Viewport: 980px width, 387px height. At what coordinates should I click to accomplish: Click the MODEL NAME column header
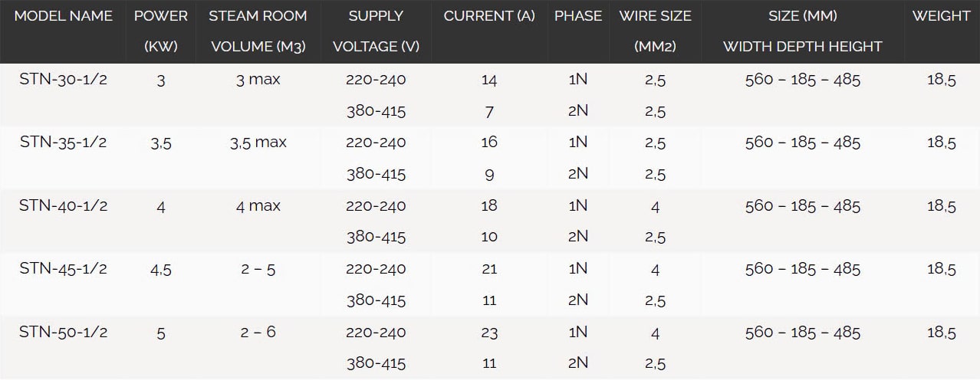point(64,16)
